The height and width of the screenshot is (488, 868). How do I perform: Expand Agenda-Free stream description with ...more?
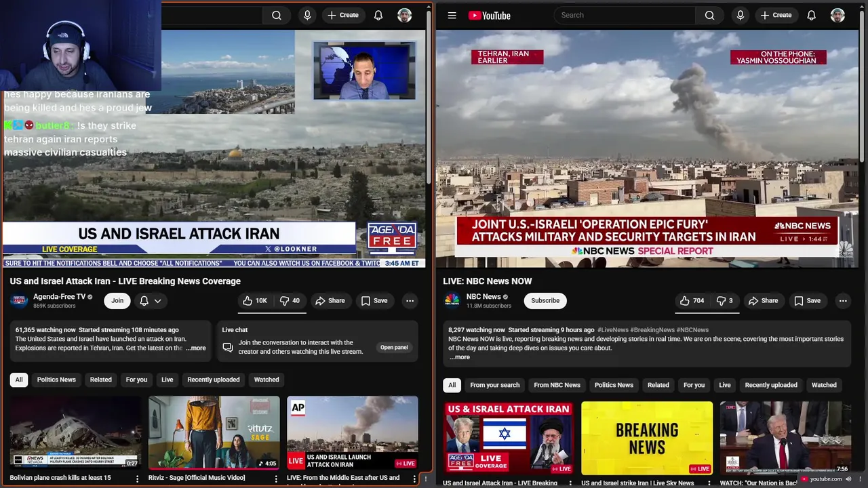point(195,348)
